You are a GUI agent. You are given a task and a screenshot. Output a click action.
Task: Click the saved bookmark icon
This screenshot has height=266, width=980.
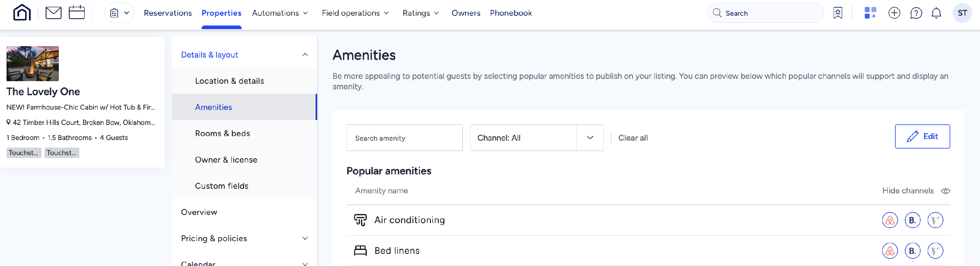(837, 13)
